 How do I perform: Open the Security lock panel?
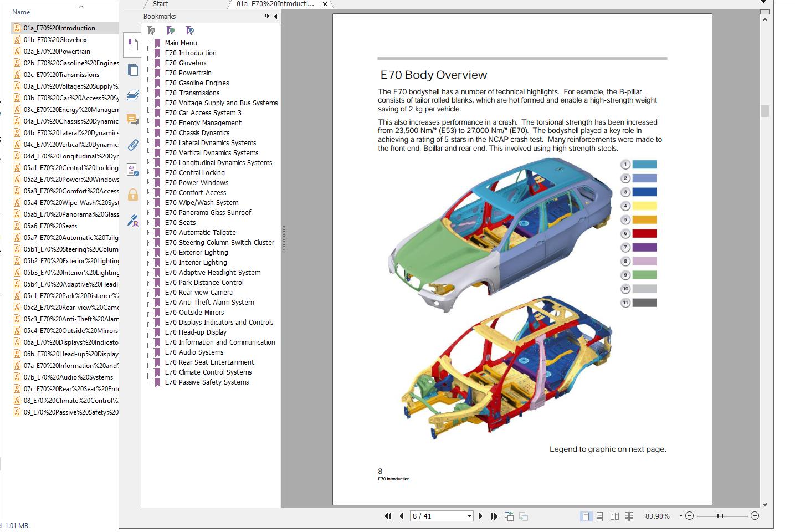click(x=133, y=195)
